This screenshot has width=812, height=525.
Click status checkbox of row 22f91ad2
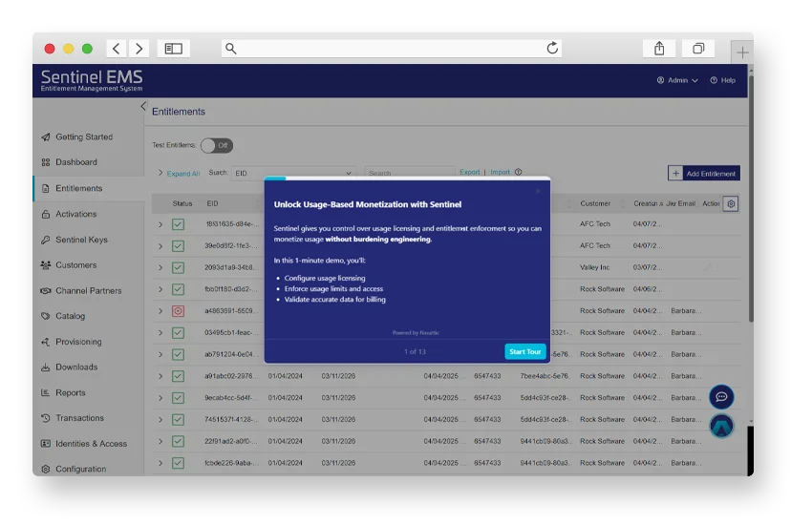[178, 442]
